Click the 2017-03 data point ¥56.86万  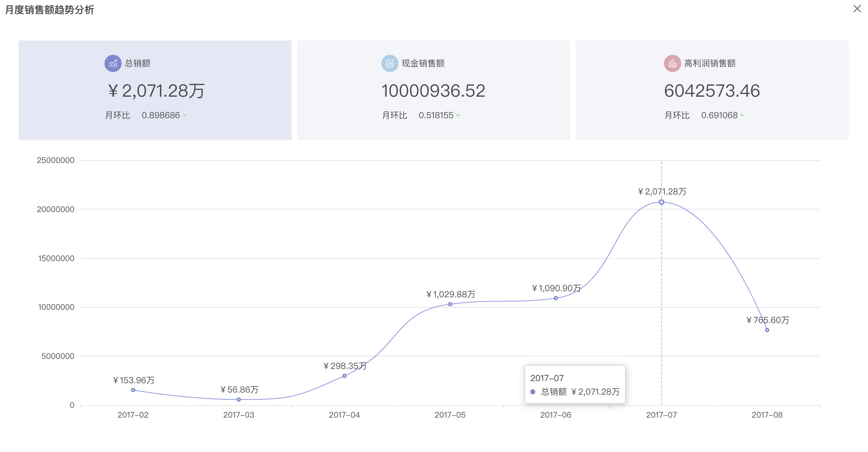[x=239, y=399]
